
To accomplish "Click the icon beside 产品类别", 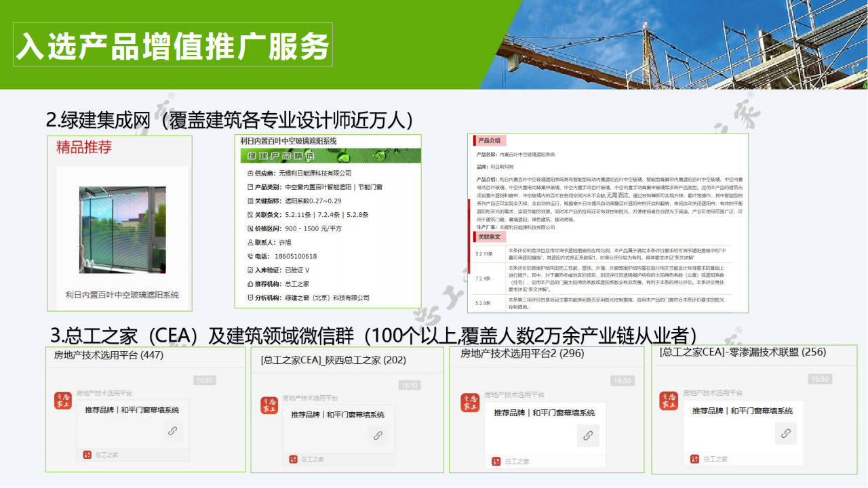I will pos(250,187).
